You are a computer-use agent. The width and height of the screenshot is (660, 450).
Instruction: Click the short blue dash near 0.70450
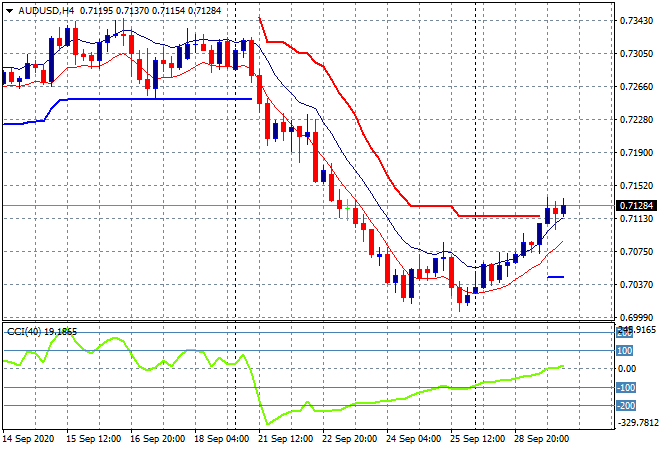tap(556, 277)
